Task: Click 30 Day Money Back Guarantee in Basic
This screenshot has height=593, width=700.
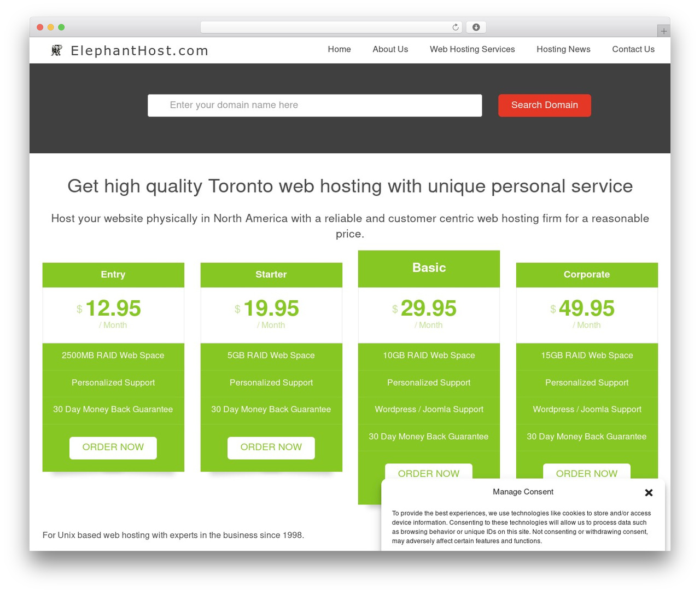Action: coord(429,437)
